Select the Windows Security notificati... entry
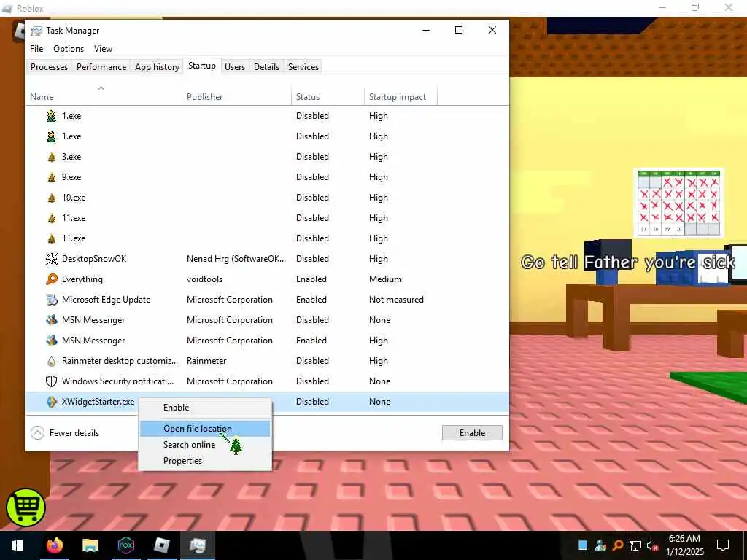The width and height of the screenshot is (747, 560). (118, 381)
